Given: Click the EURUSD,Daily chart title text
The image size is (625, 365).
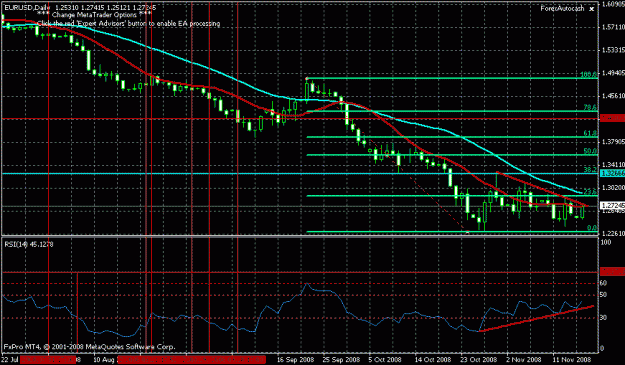Looking at the screenshot, I should pyautogui.click(x=28, y=8).
